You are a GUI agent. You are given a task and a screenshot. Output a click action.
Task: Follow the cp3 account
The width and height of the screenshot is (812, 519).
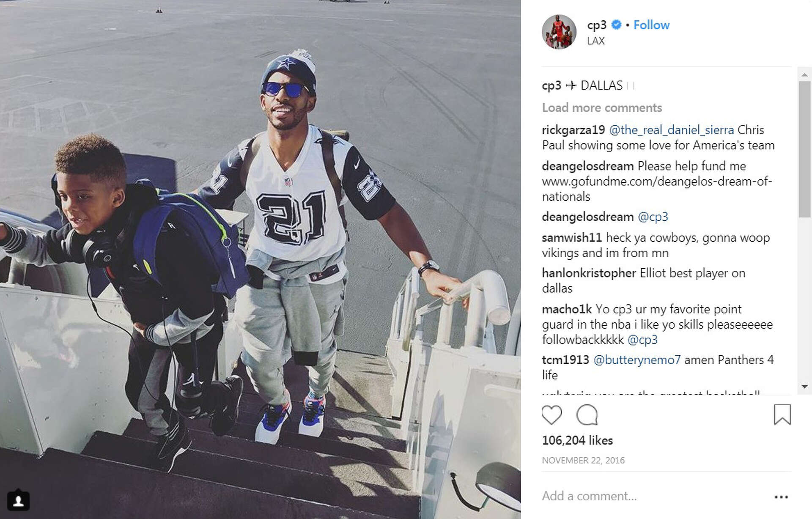[651, 25]
